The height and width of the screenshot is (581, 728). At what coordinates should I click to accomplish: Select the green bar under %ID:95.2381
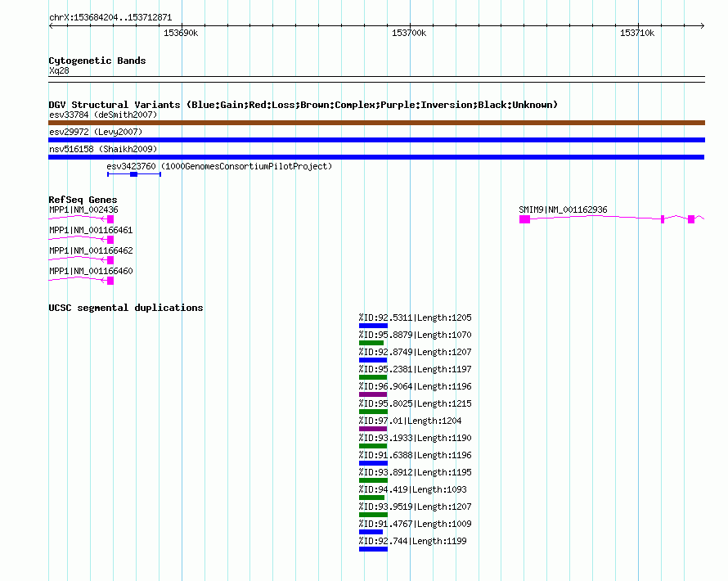coord(373,377)
